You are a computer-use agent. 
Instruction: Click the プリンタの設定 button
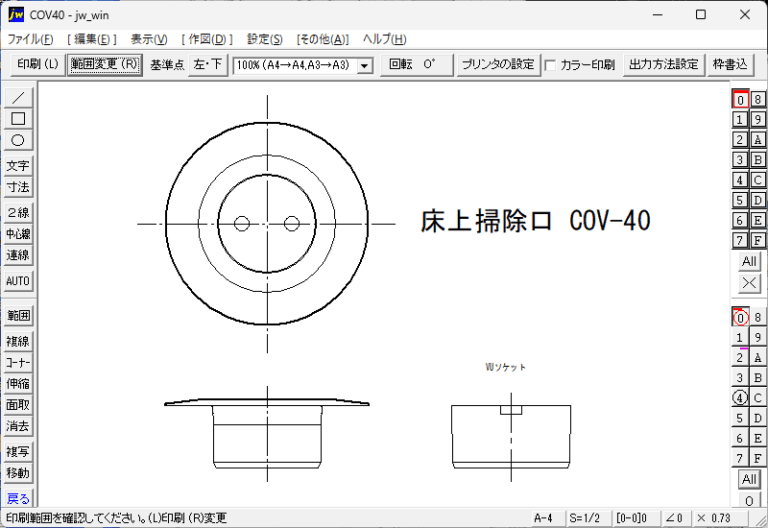click(498, 65)
